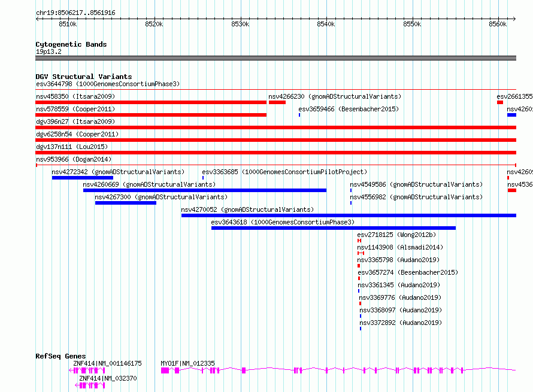Click the blue bar under nsv4267300
Image resolution: width=533 pixels, height=392 pixels.
click(126, 203)
